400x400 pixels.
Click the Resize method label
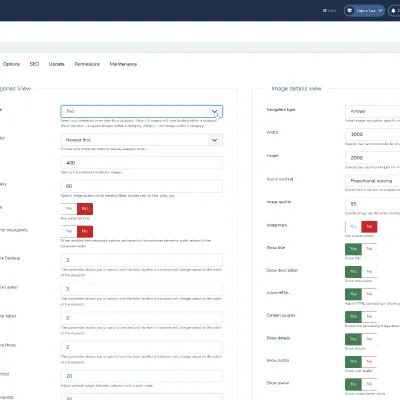pos(280,179)
